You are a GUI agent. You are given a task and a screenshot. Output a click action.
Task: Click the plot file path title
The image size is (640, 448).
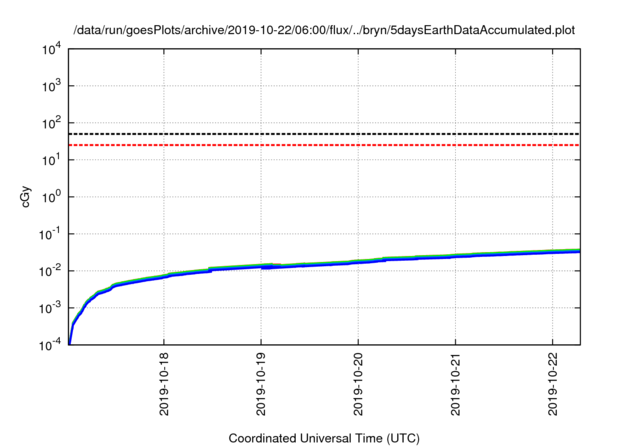324,30
